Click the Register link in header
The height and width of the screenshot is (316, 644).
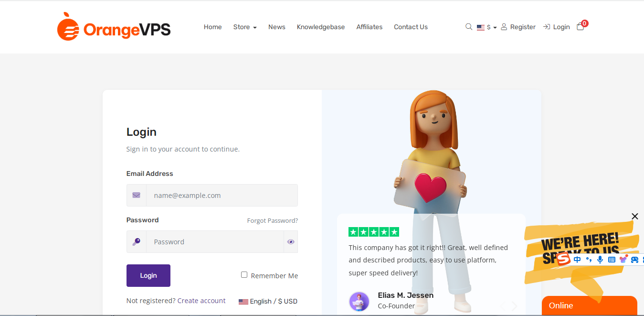(518, 27)
